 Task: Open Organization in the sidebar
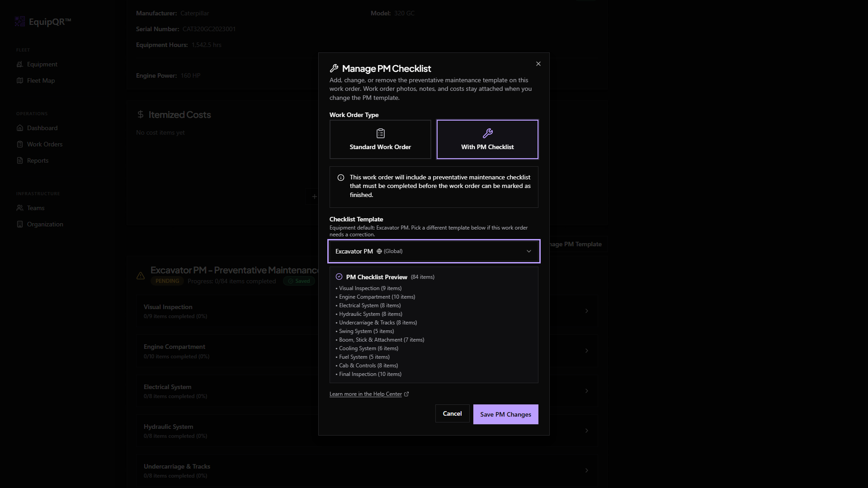(45, 224)
